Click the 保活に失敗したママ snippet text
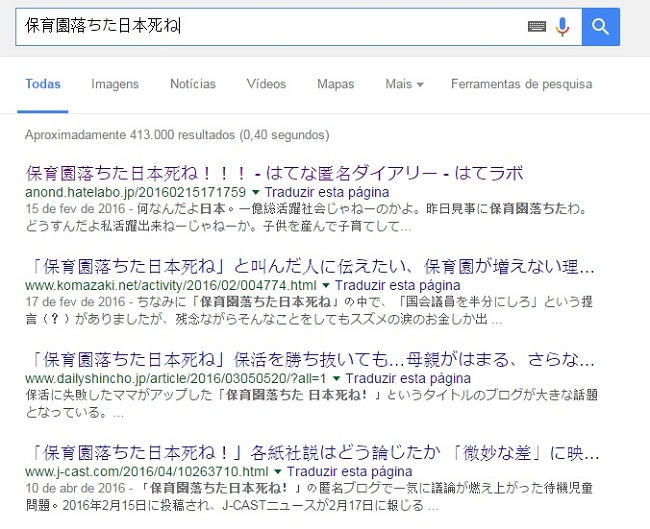Image resolution: width=650 pixels, height=529 pixels. coord(311,403)
